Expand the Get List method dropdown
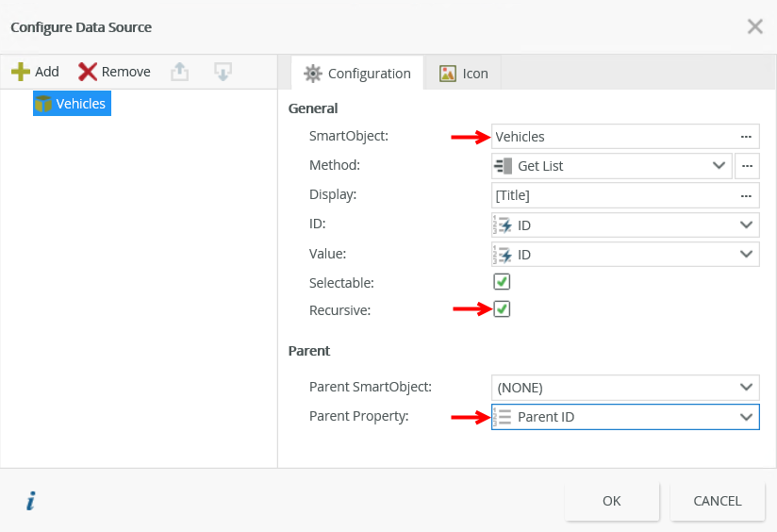The image size is (777, 532). click(x=611, y=166)
